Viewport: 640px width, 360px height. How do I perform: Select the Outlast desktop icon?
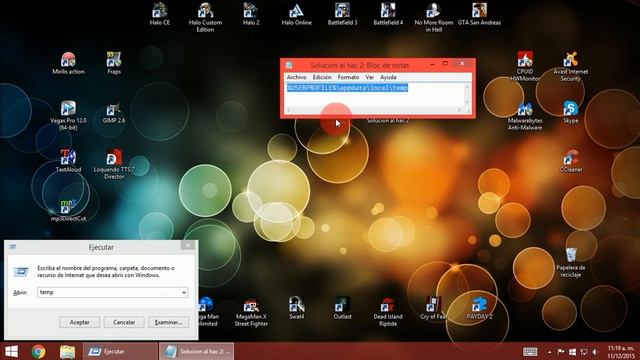click(x=342, y=308)
